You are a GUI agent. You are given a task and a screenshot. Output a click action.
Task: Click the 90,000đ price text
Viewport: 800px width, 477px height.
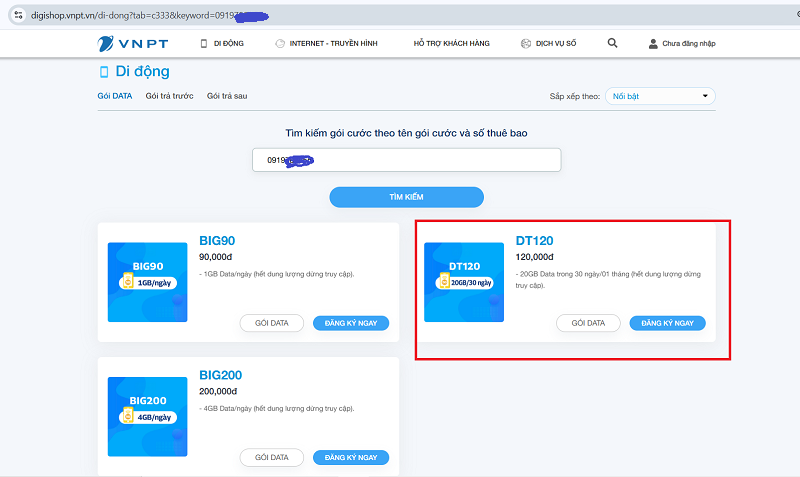click(x=215, y=257)
